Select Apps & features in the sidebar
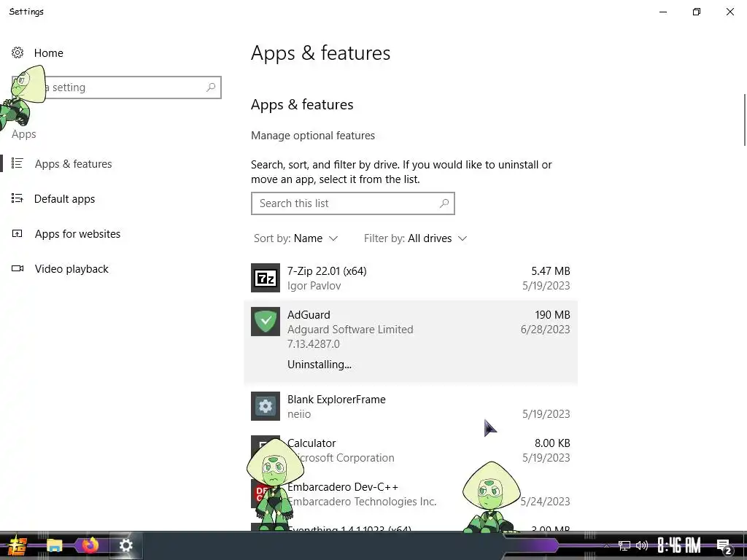 coord(74,164)
